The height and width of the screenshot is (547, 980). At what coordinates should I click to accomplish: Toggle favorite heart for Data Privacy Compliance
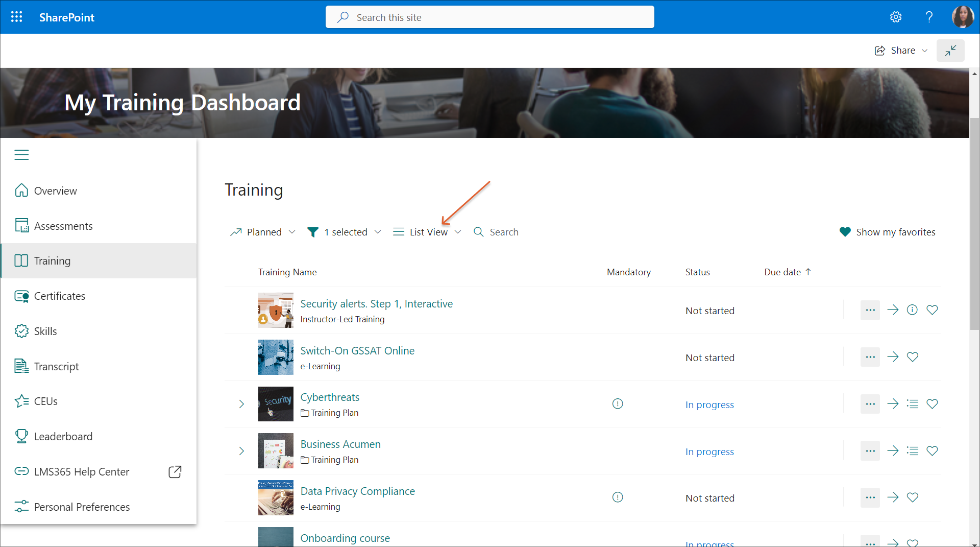[x=912, y=497]
